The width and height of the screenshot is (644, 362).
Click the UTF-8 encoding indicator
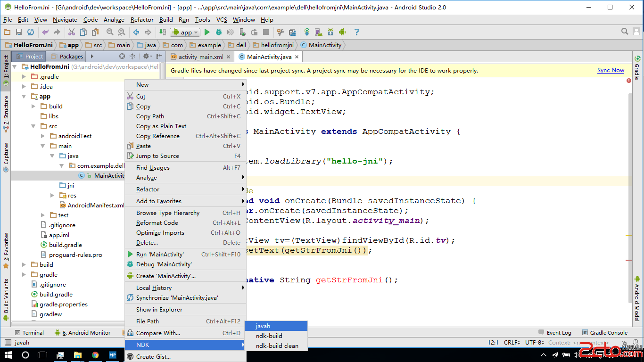[x=535, y=343]
